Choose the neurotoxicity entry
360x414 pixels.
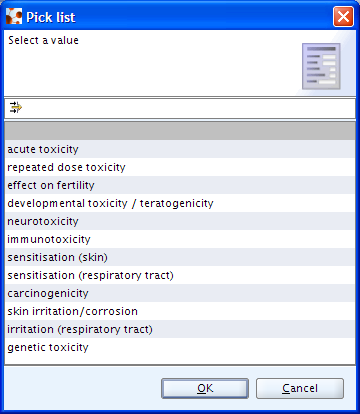(180, 221)
